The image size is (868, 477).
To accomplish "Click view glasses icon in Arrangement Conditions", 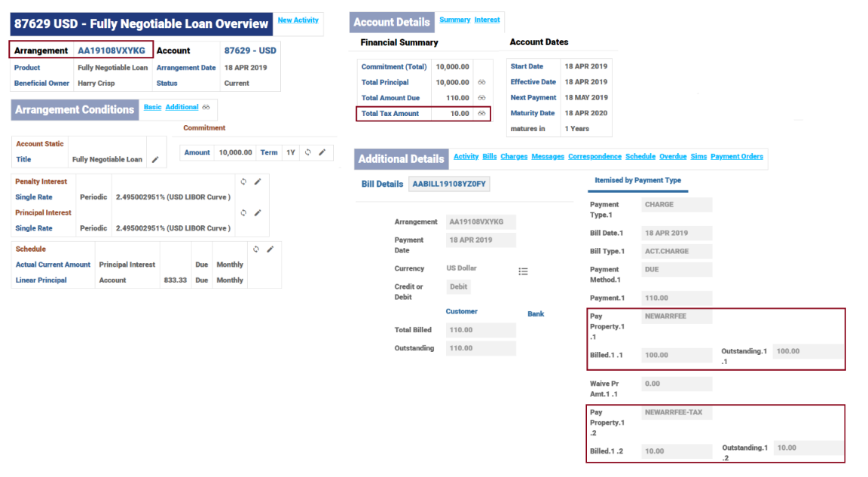I will point(206,107).
